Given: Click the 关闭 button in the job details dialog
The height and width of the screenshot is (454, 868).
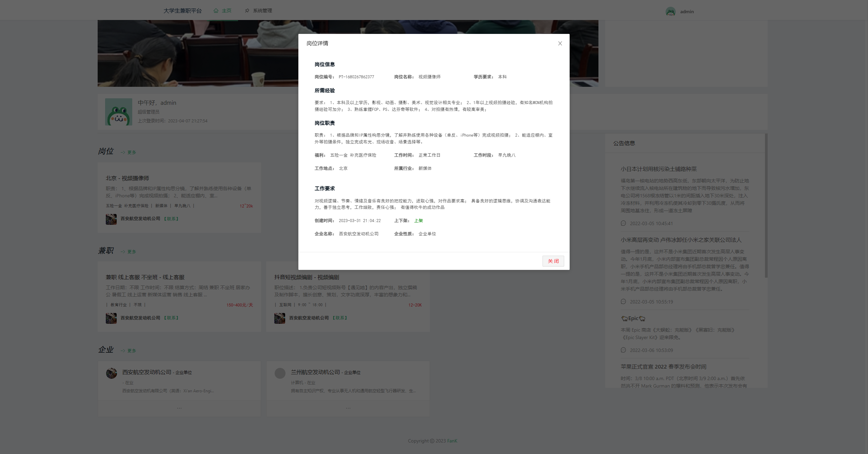Looking at the screenshot, I should 553,261.
